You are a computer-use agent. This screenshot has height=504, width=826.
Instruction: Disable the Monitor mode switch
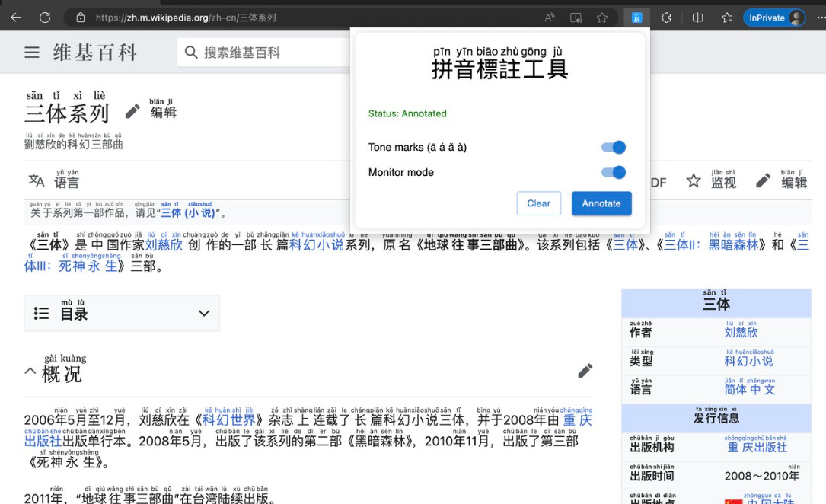614,173
